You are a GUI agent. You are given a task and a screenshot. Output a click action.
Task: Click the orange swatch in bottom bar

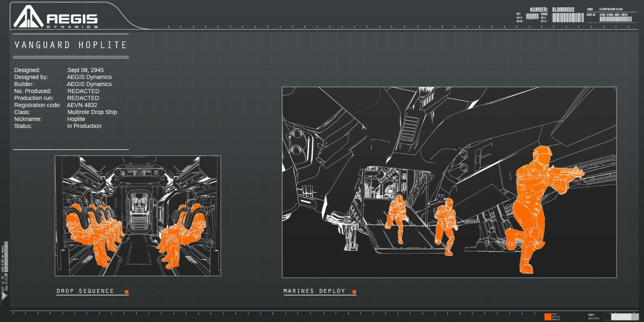click(548, 317)
